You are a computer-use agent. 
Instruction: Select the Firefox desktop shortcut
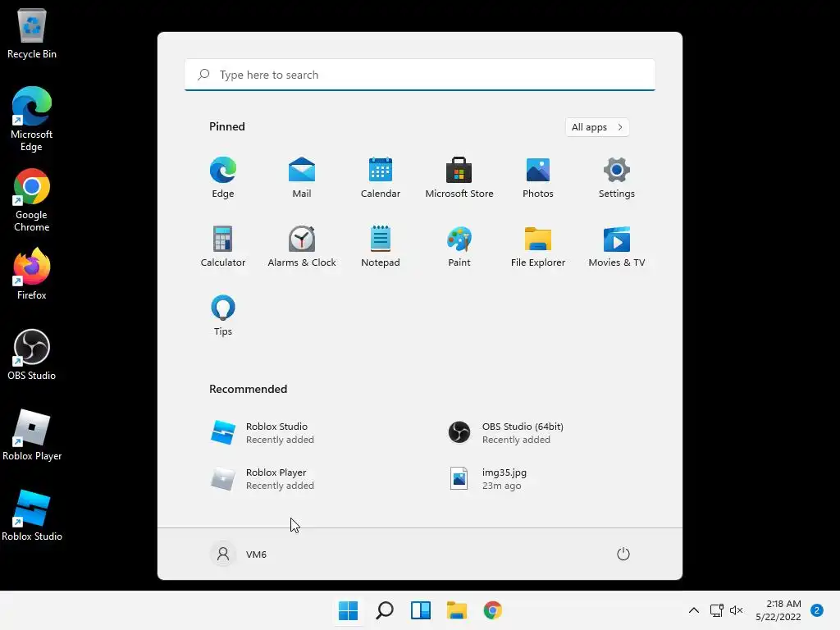(x=32, y=274)
